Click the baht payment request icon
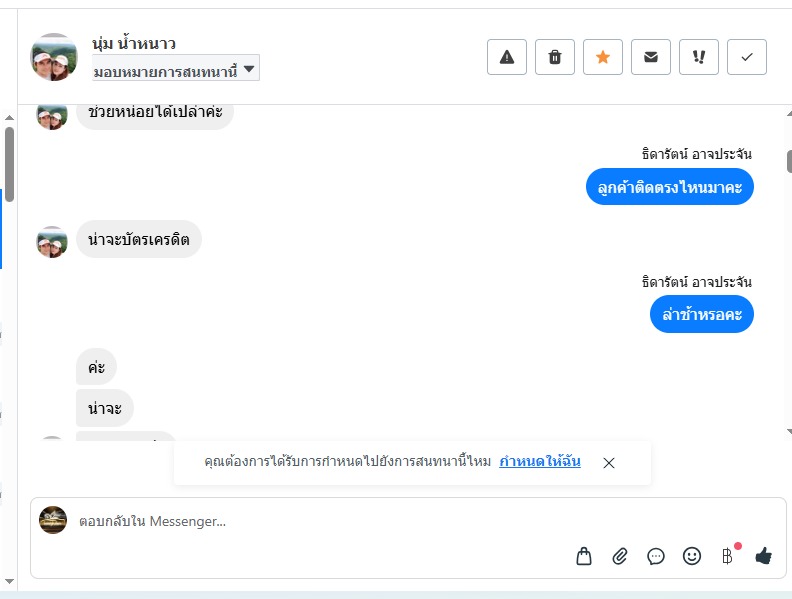792x599 pixels. click(x=728, y=556)
